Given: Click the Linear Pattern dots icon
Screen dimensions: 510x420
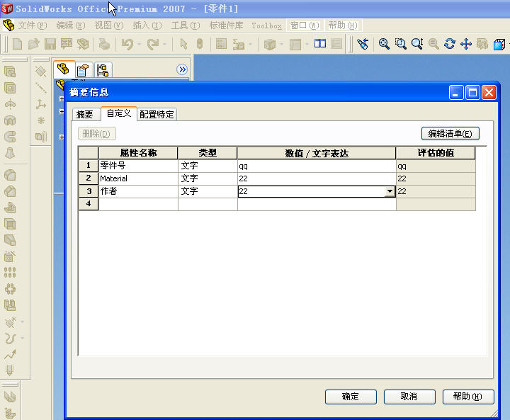Looking at the screenshot, I should click(10, 272).
